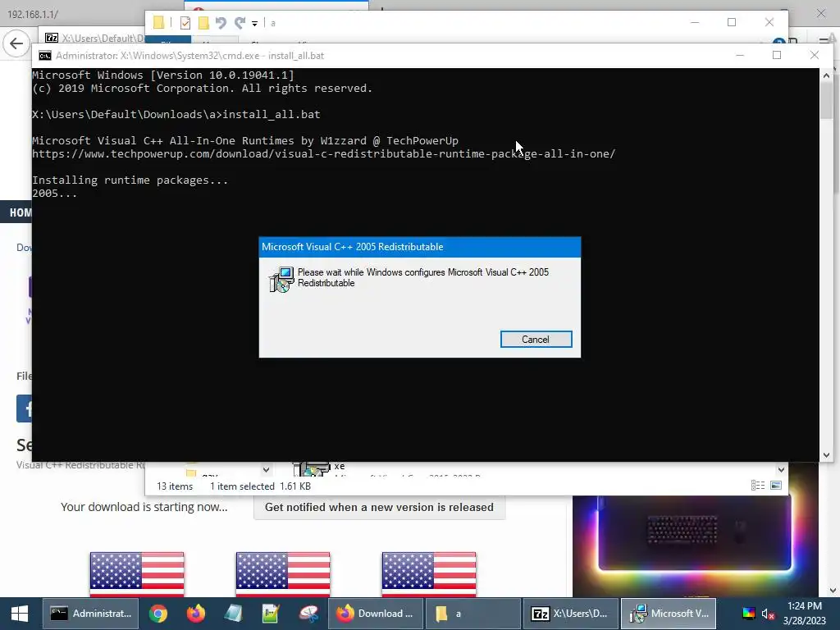
Task: Click the cmd window vertical scrollbar thumb
Action: pyautogui.click(x=826, y=100)
